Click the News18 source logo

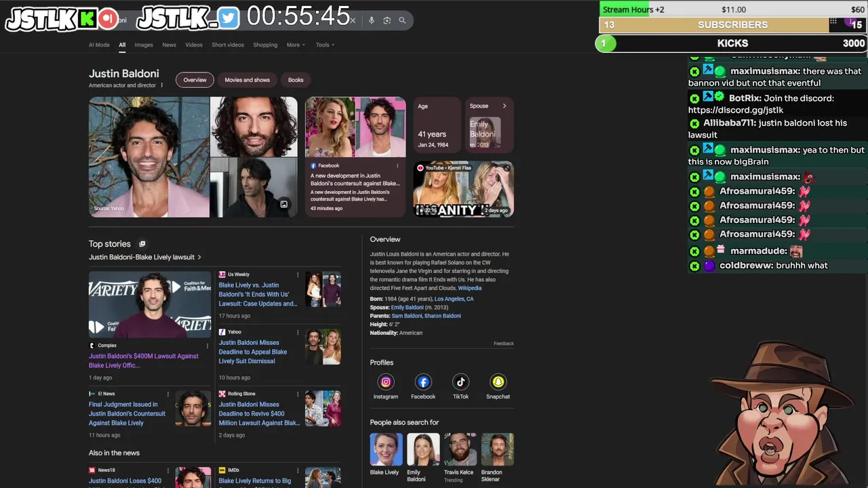pyautogui.click(x=92, y=470)
